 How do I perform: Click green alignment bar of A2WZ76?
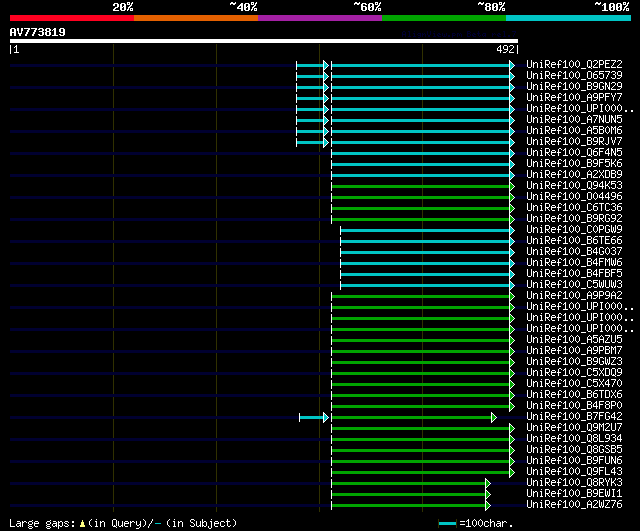[409, 506]
